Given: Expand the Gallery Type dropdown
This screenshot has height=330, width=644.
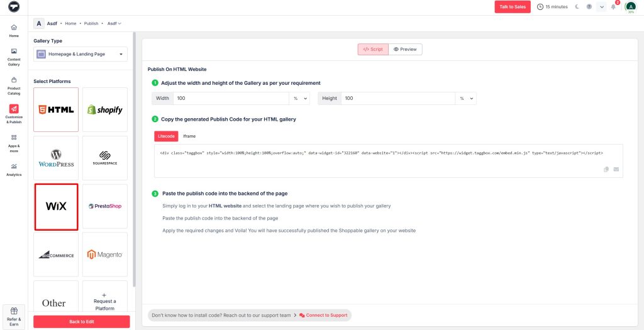Looking at the screenshot, I should (x=80, y=54).
